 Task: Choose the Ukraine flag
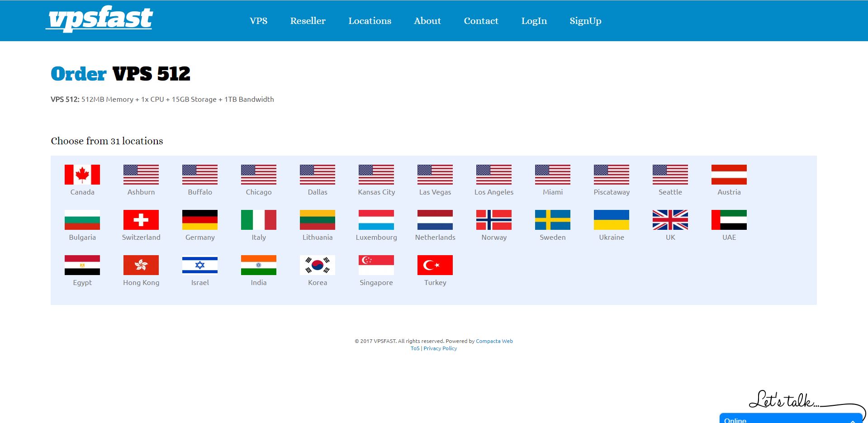click(612, 220)
